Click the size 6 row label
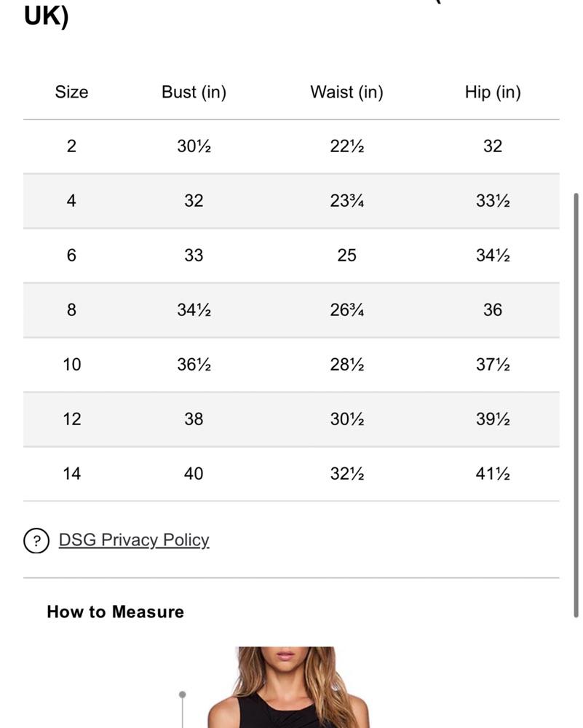 pyautogui.click(x=71, y=256)
